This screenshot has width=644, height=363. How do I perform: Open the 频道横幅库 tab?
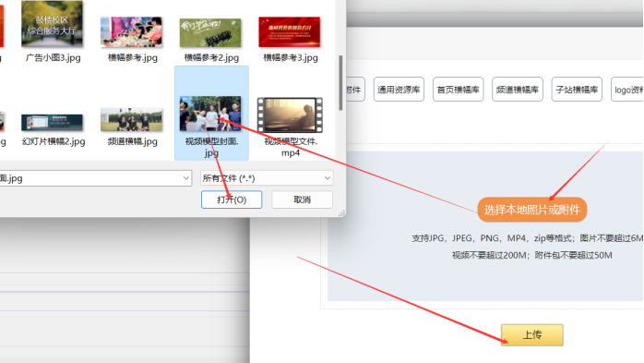click(x=518, y=90)
